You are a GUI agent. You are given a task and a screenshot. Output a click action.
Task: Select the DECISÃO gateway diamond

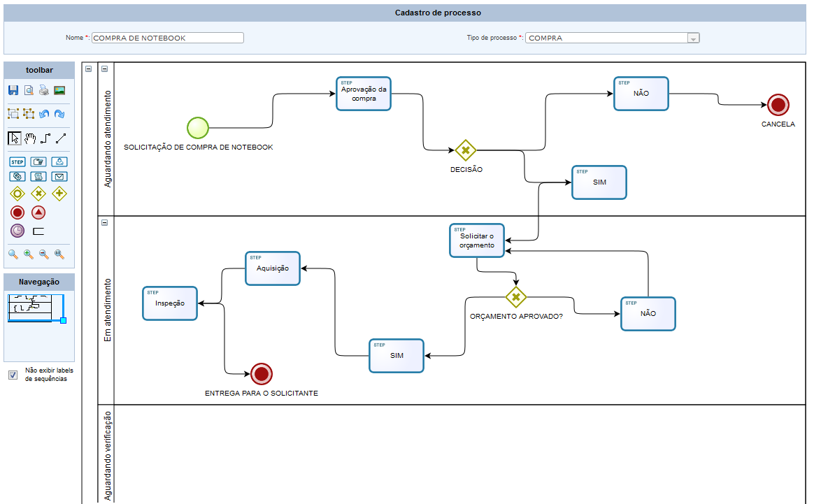coord(466,150)
